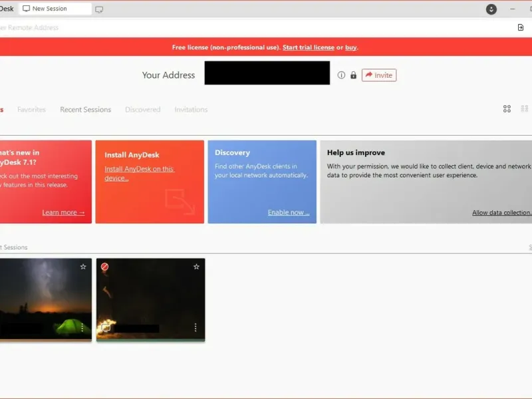Click Install AnyDesk on this device link
Image resolution: width=532 pixels, height=399 pixels.
click(139, 174)
